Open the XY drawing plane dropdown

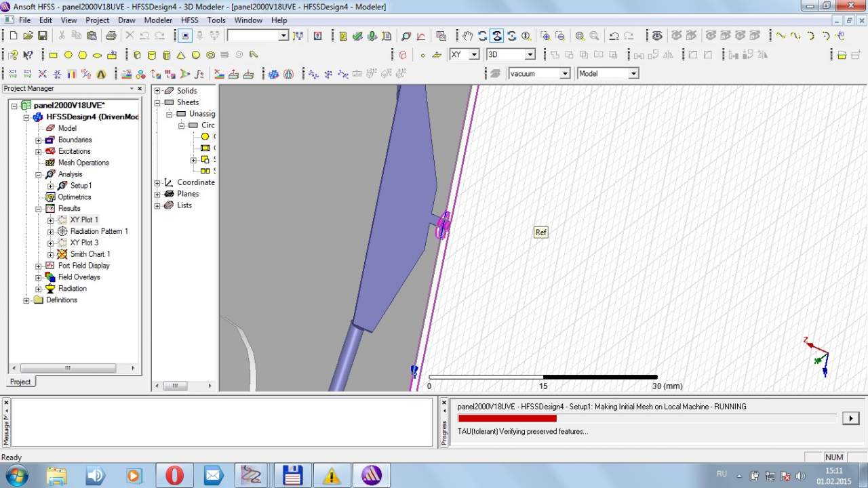[474, 54]
